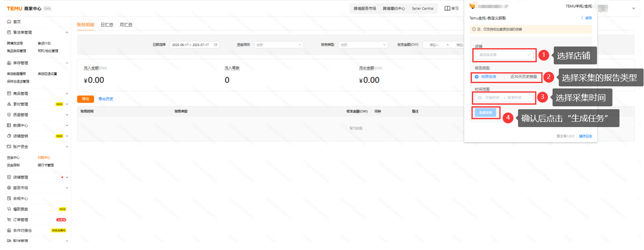The image size is (644, 250).
Task: Click the 服务市场 menu icon
Action: [9, 188]
